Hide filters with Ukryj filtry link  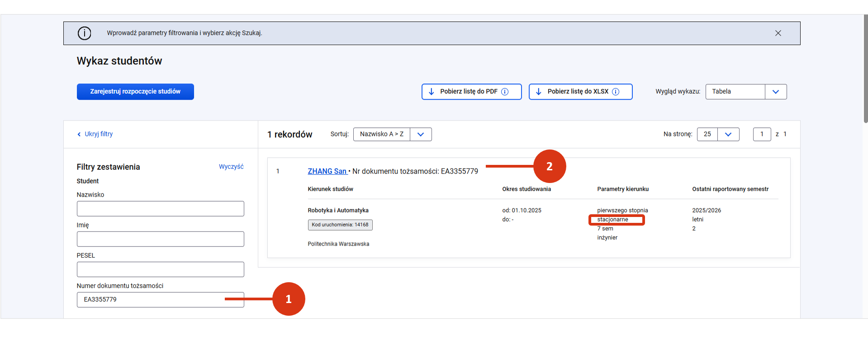95,134
